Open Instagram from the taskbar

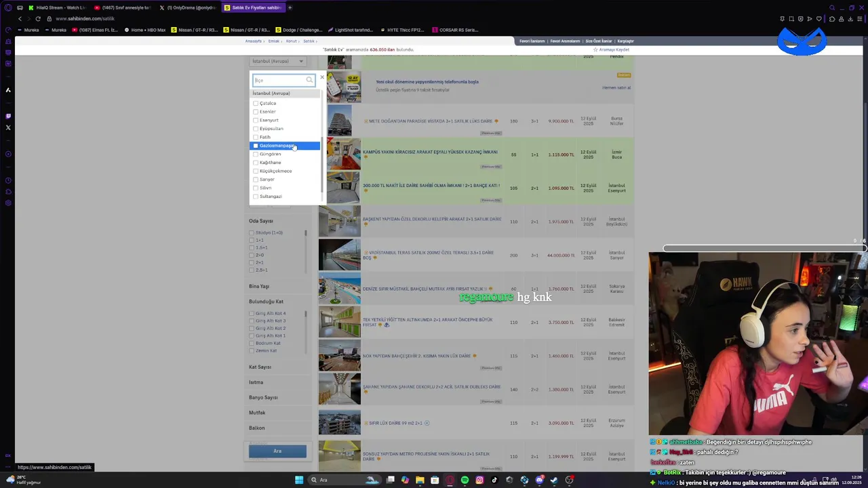pyautogui.click(x=479, y=480)
